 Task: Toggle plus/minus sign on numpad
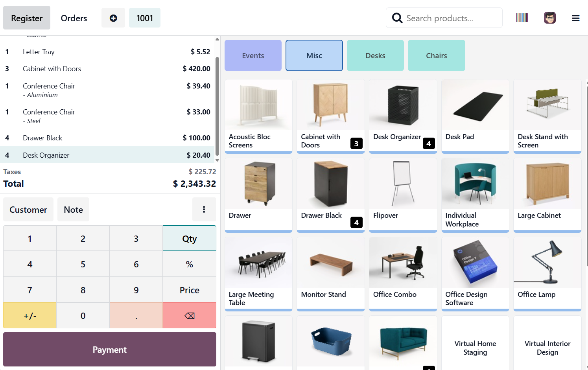(30, 316)
